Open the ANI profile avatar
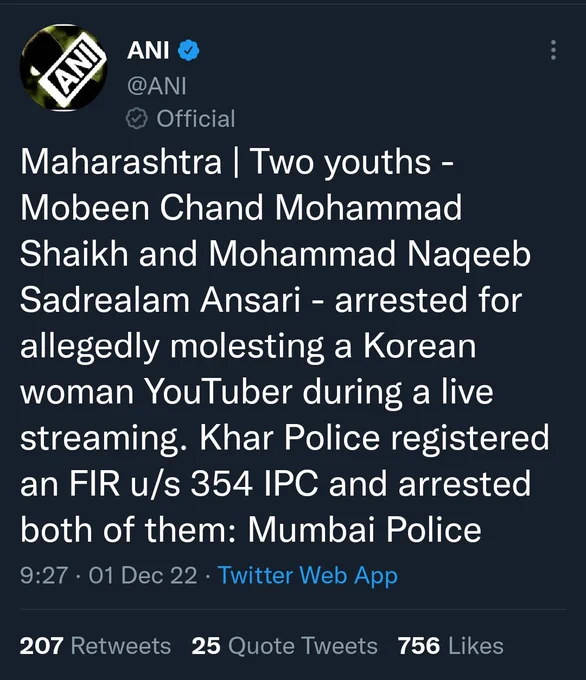Image resolution: width=586 pixels, height=680 pixels. pyautogui.click(x=63, y=68)
